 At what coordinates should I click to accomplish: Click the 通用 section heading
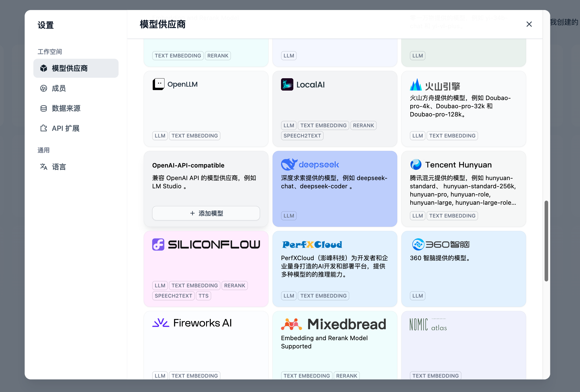tap(44, 150)
